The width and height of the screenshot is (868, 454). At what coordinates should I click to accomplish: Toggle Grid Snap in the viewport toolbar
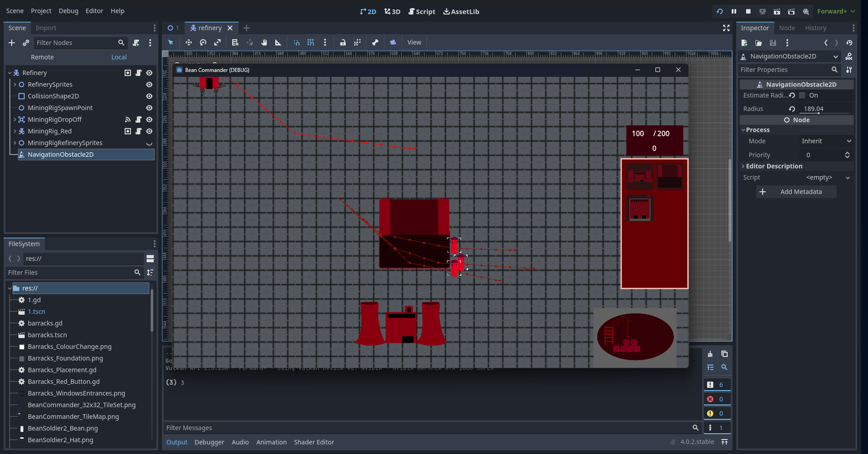pyautogui.click(x=311, y=42)
